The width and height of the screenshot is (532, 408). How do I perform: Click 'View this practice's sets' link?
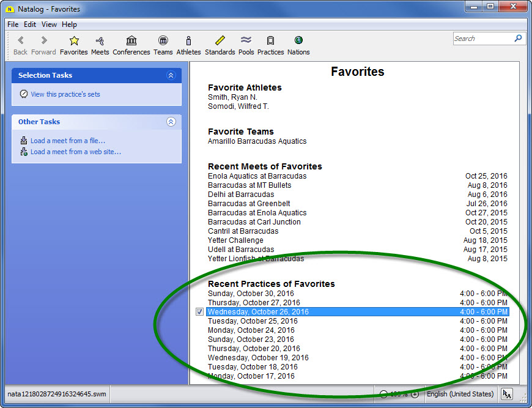coord(65,94)
